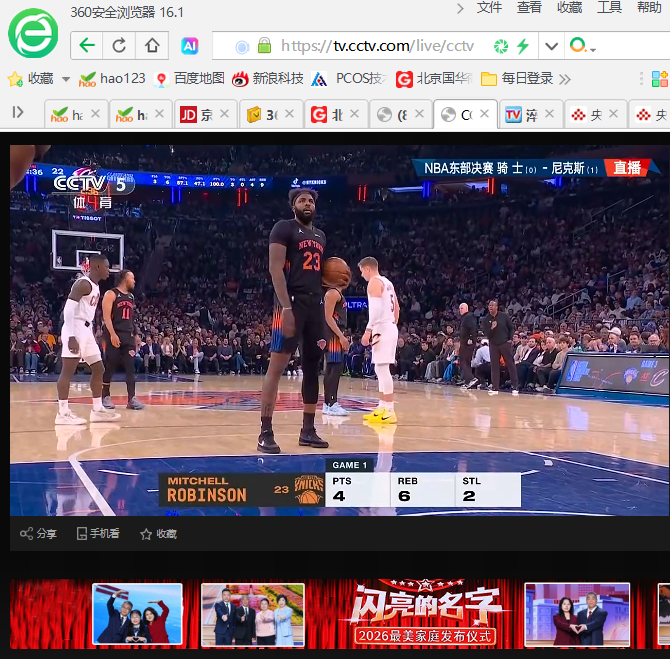Viewport: 670px width, 659px height.
Task: Open the extensions grid icon
Action: 659,79
